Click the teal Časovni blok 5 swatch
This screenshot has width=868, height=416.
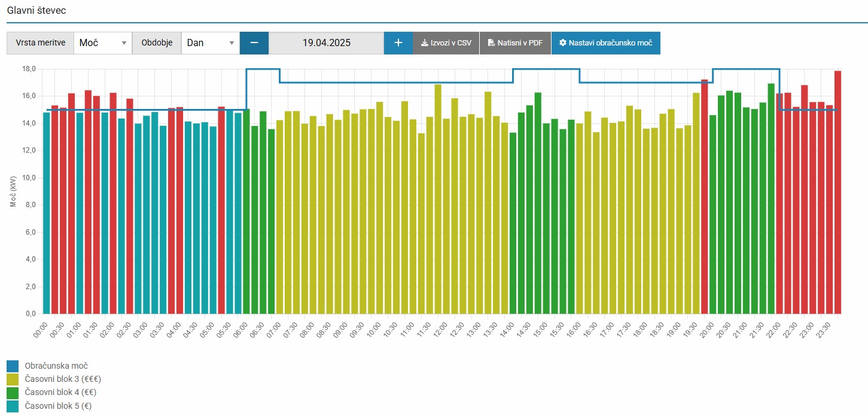tap(13, 406)
